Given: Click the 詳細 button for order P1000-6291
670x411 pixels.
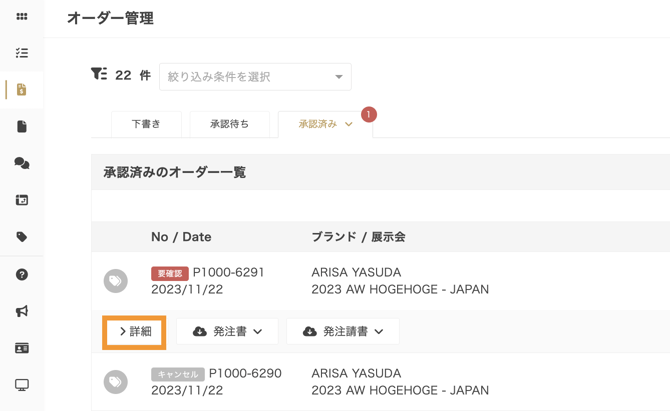Looking at the screenshot, I should pyautogui.click(x=135, y=332).
